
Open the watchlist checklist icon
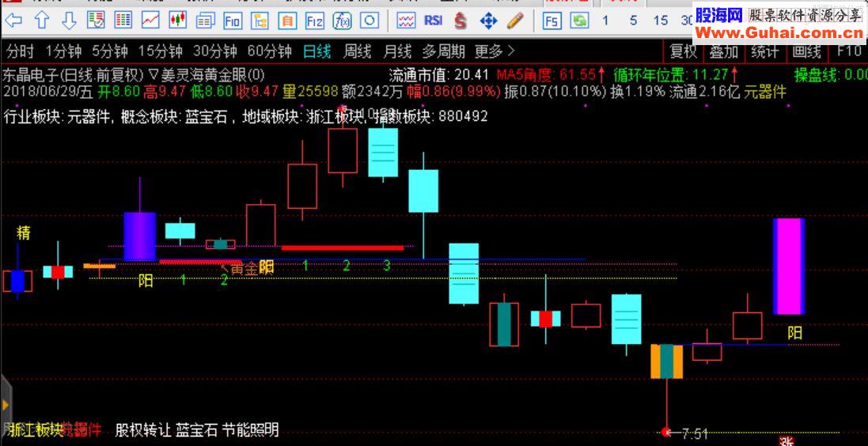[x=96, y=21]
